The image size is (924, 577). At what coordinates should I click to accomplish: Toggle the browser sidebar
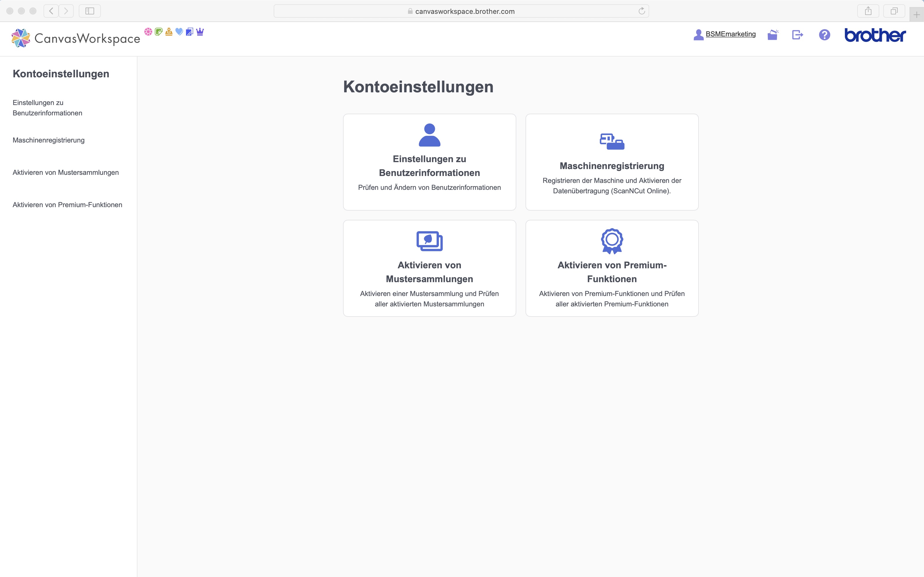[89, 11]
